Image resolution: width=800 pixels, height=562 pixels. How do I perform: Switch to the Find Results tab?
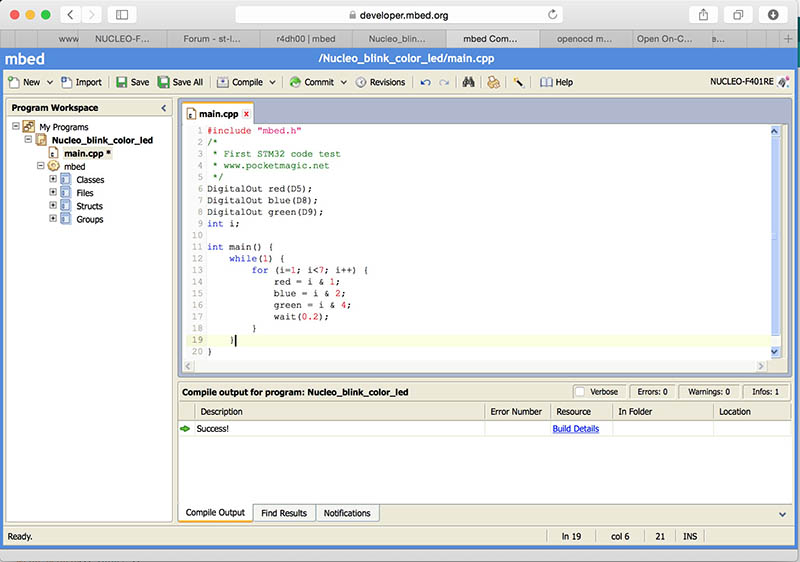click(x=284, y=513)
